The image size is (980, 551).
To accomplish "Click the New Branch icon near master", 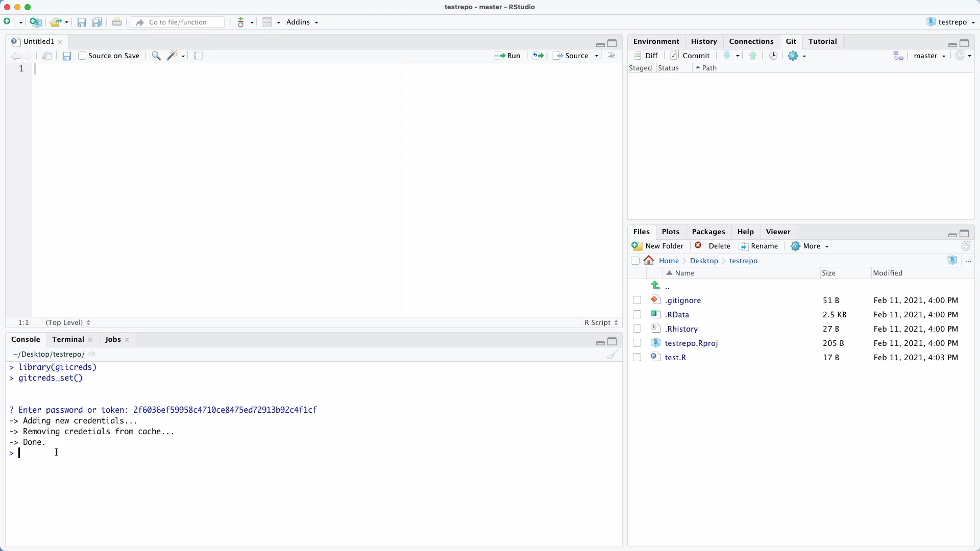I will (898, 56).
